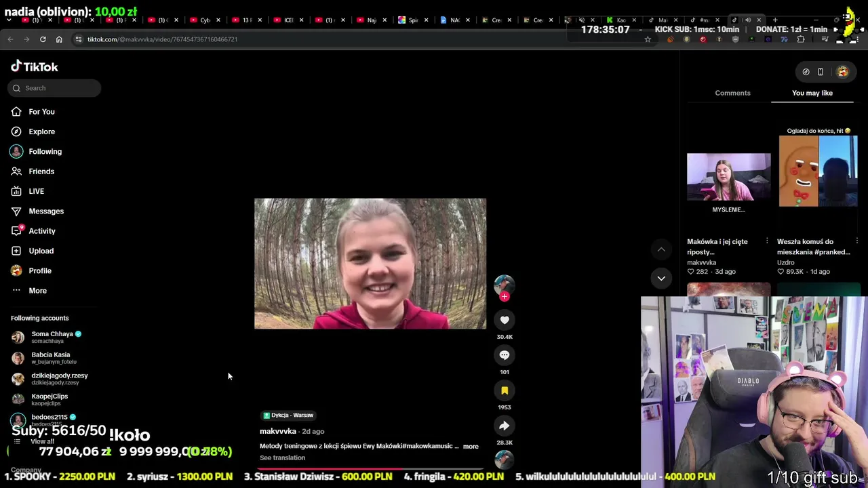The image size is (868, 488).
Task: Open the LIVE section
Action: (36, 191)
